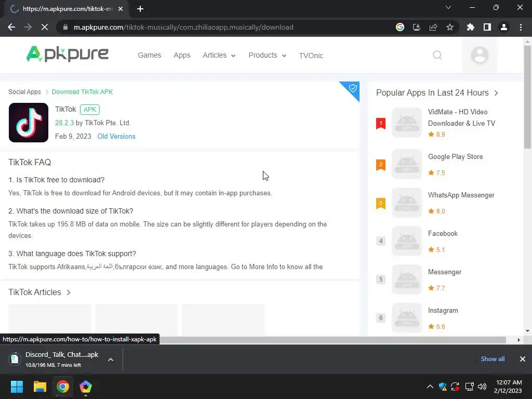This screenshot has width=532, height=399.
Task: Select the Facebook entry title
Action: [x=443, y=233]
